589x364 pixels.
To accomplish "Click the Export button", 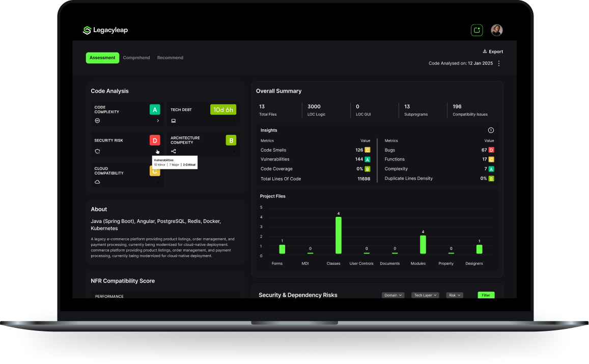I will 492,51.
